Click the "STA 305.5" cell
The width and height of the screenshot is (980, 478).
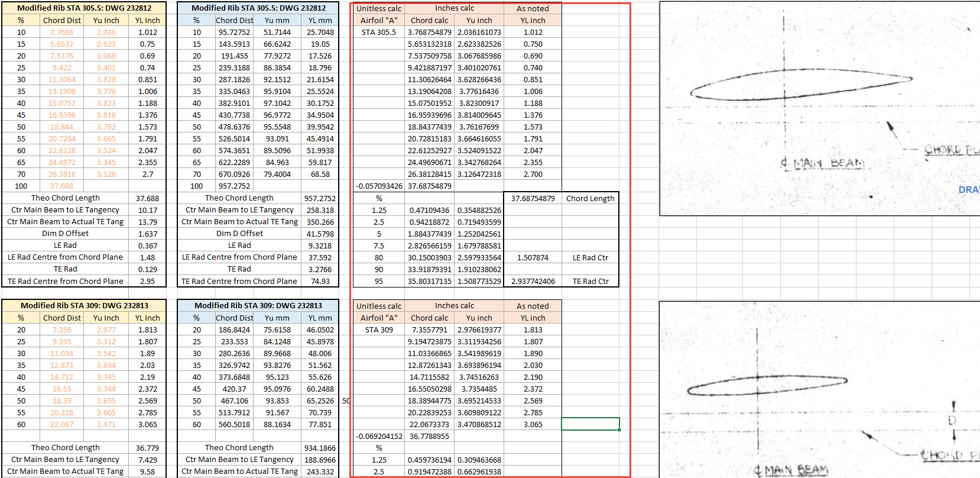(379, 32)
